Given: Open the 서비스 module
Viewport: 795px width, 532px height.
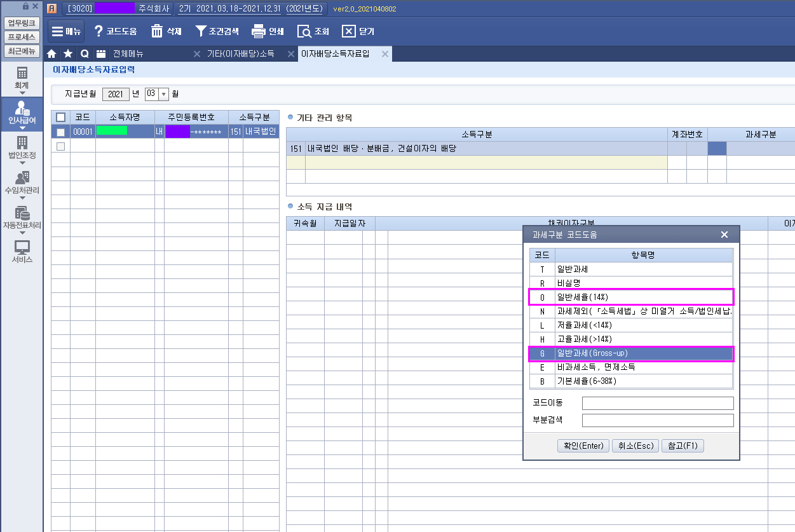Looking at the screenshot, I should (22, 252).
